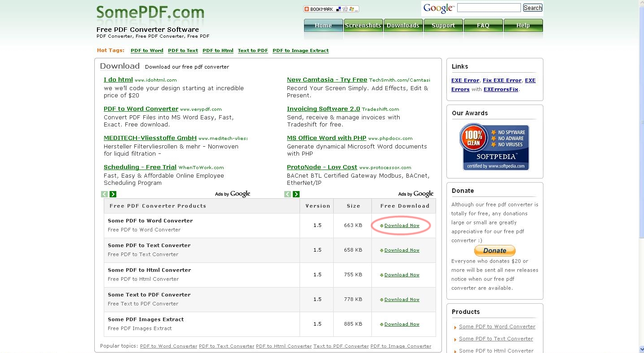Download Now for Some PDF to Html Converter
This screenshot has width=644, height=353.
click(x=402, y=275)
